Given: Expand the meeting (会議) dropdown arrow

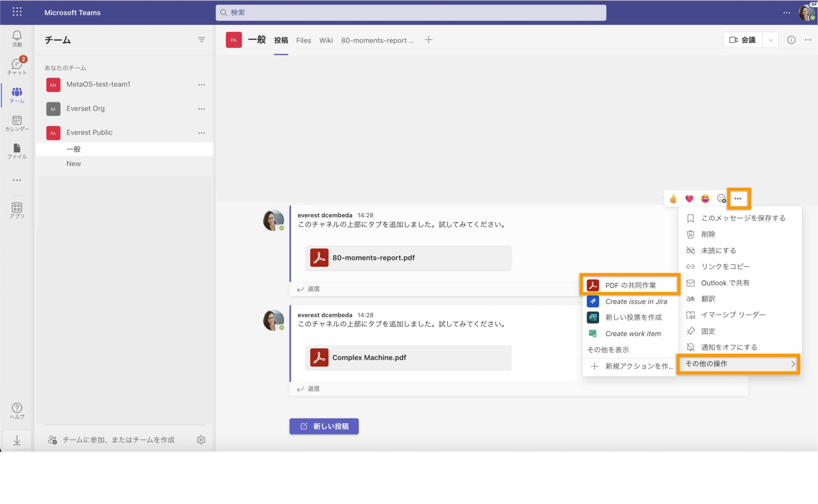Looking at the screenshot, I should 770,40.
